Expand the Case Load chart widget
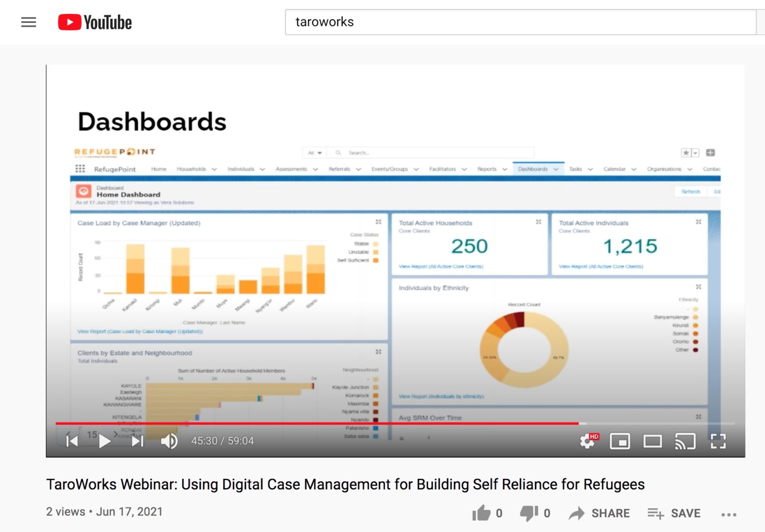This screenshot has width=765, height=532. (379, 222)
